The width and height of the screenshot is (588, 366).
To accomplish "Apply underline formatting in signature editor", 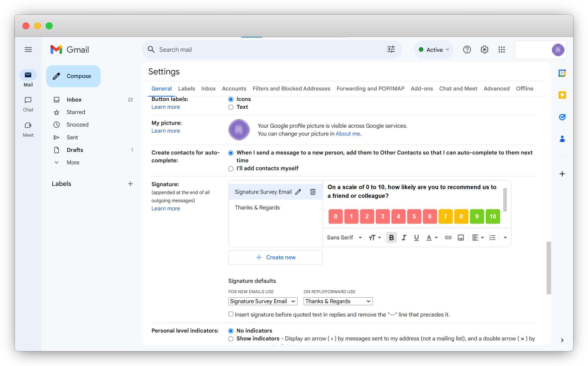I will (x=416, y=237).
